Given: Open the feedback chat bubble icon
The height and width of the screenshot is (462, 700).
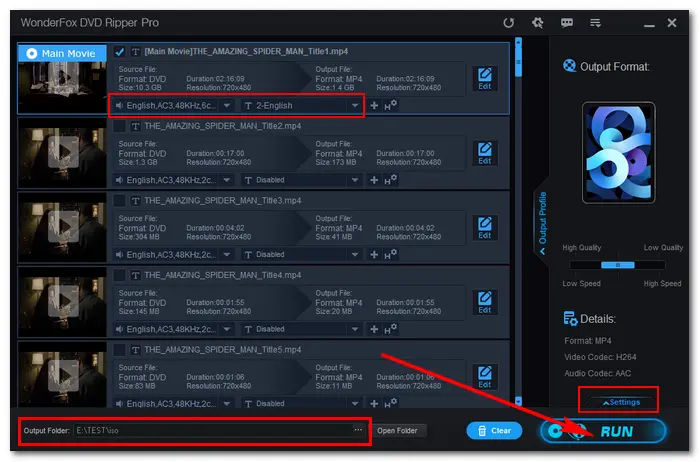Looking at the screenshot, I should click(567, 23).
